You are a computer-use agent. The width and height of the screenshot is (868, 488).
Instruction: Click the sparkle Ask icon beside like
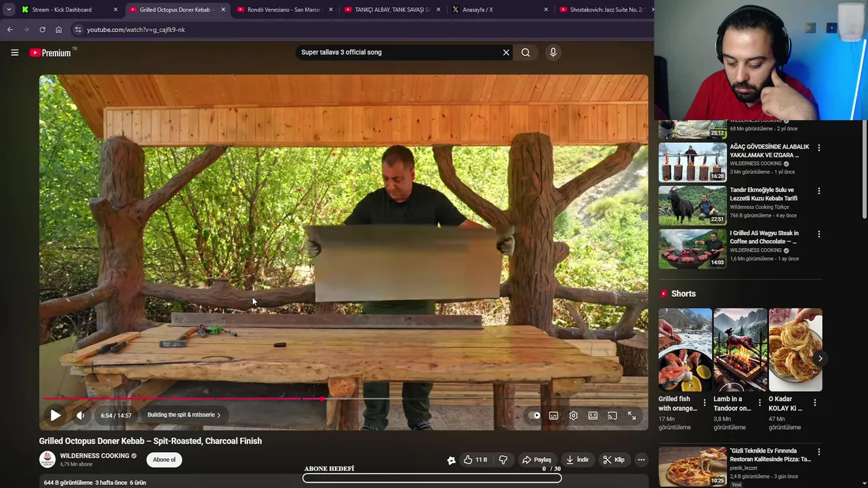452,460
